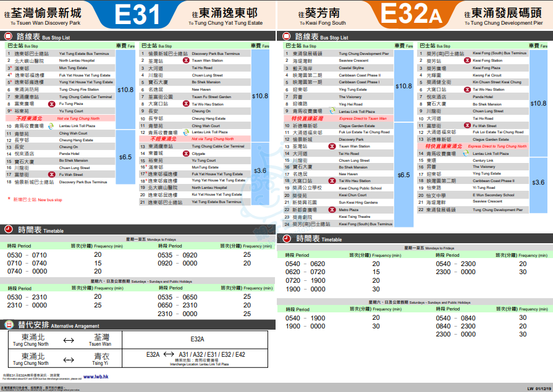Click the '0535 - 0920' timetable period
Image resolution: width=553 pixels, height=392 pixels.
coord(177,255)
